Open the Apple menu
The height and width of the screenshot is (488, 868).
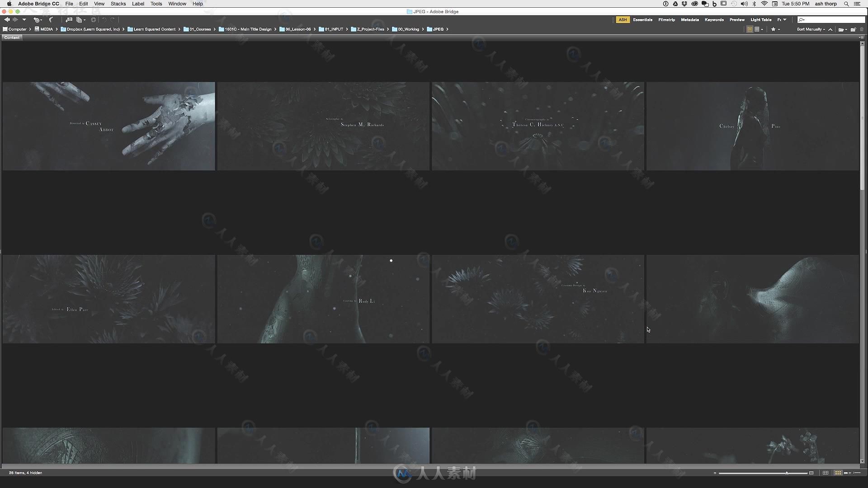[x=9, y=4]
